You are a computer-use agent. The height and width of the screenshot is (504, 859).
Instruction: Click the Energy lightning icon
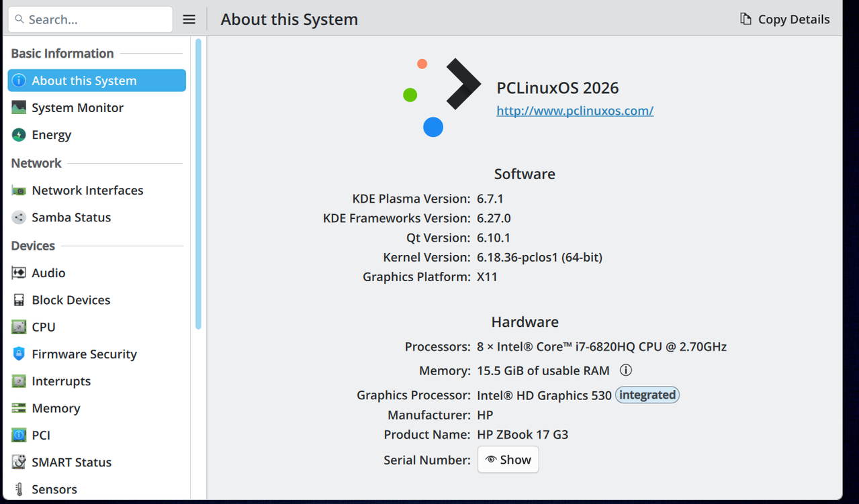point(19,135)
